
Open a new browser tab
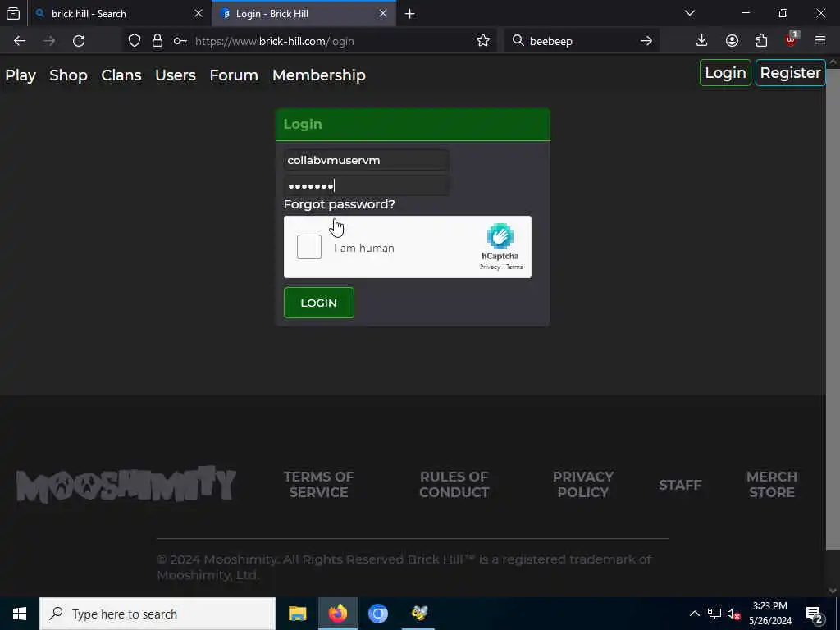tap(410, 13)
